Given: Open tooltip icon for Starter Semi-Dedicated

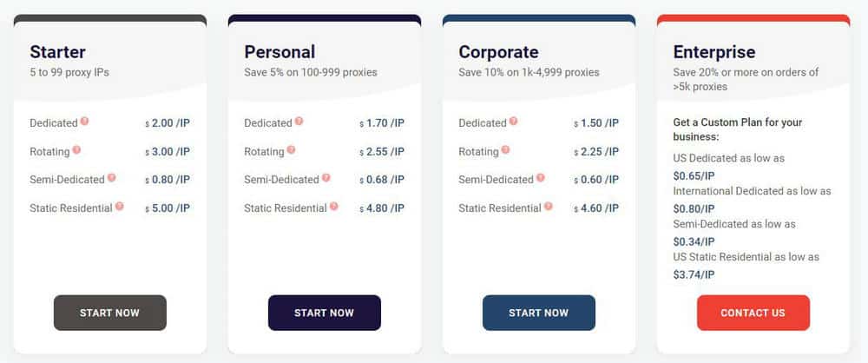Looking at the screenshot, I should 112,178.
